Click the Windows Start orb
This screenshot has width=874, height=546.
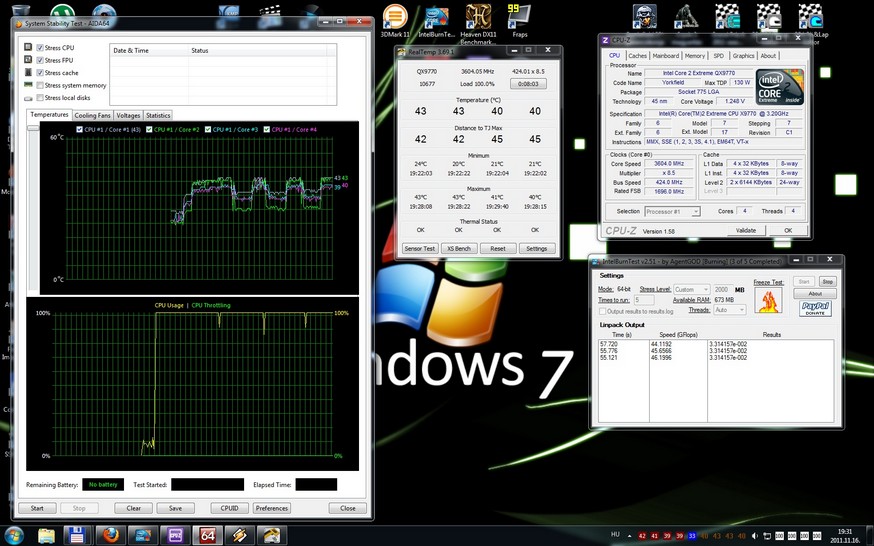[x=13, y=535]
